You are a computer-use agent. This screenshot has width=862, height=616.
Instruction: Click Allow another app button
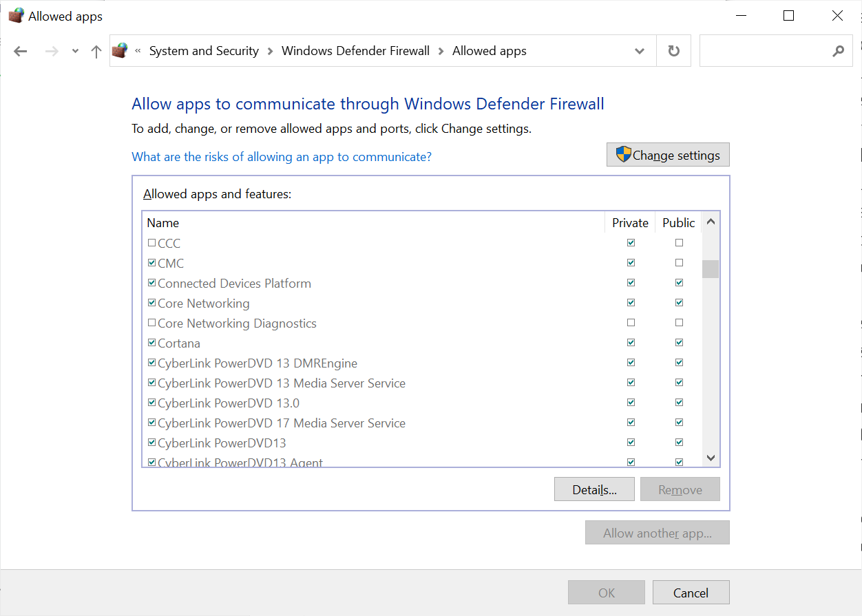(658, 533)
